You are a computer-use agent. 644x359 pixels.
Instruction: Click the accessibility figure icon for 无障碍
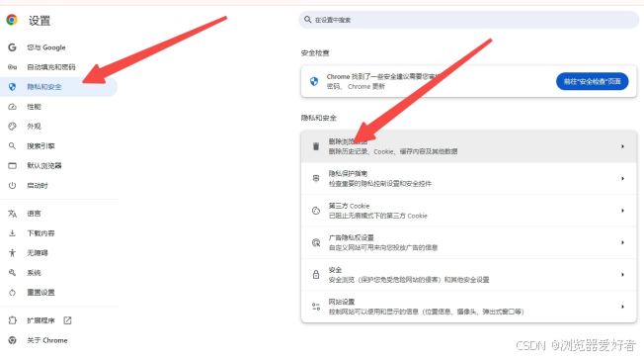point(12,253)
